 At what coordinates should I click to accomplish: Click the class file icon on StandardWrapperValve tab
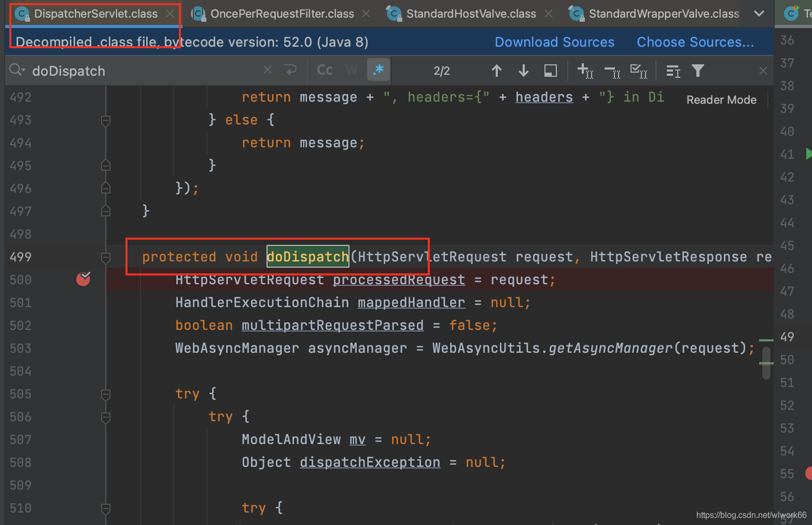(x=577, y=14)
